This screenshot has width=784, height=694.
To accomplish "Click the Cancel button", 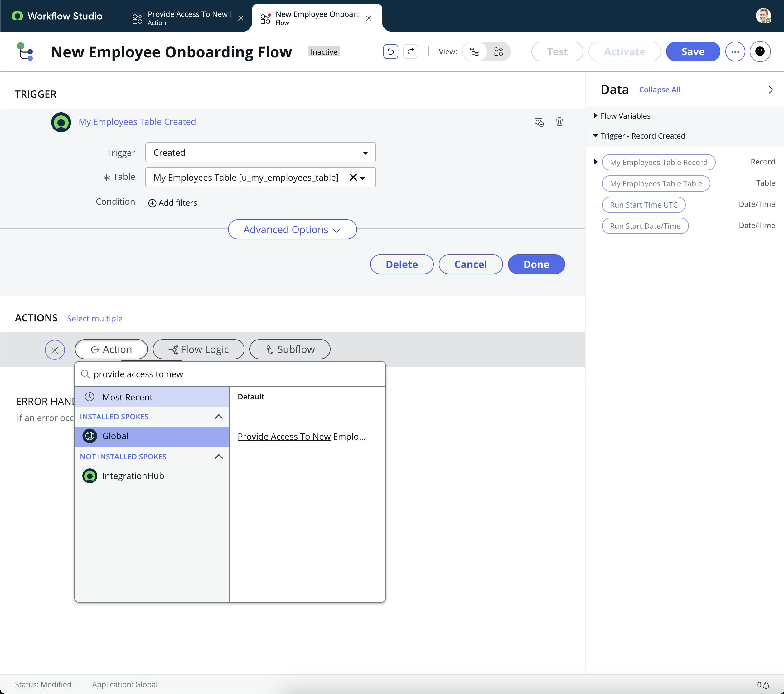I will click(x=471, y=265).
